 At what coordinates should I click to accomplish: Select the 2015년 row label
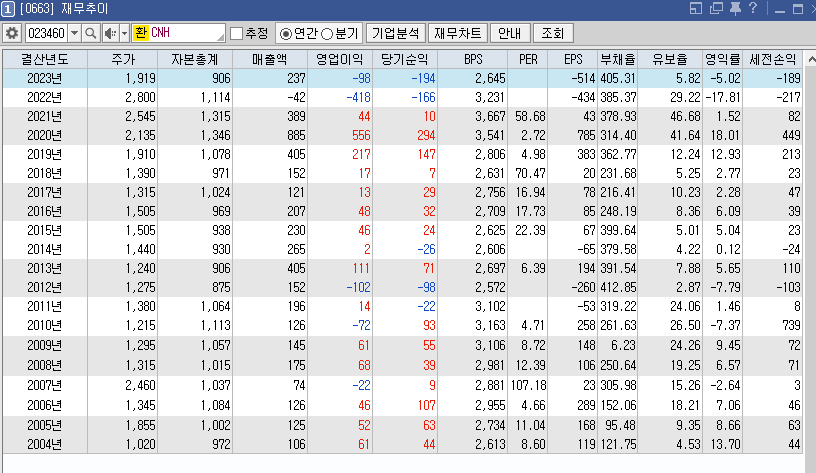coord(45,230)
